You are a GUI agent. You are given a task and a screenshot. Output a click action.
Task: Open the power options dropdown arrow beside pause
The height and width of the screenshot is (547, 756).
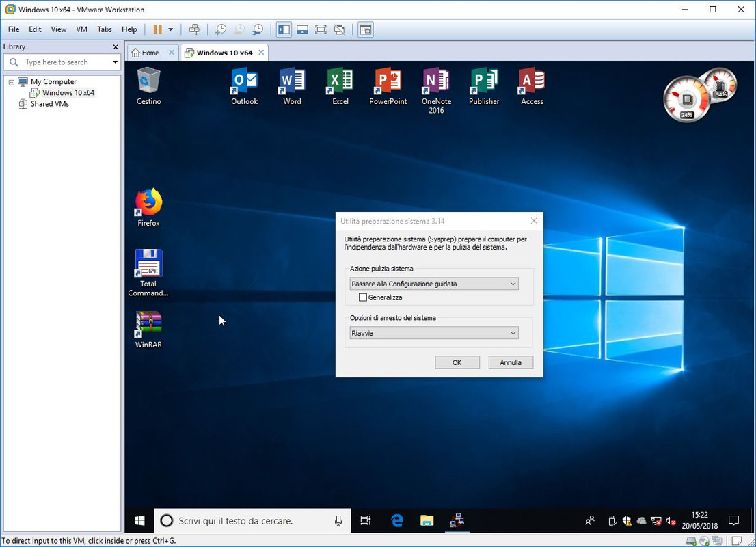pos(171,29)
